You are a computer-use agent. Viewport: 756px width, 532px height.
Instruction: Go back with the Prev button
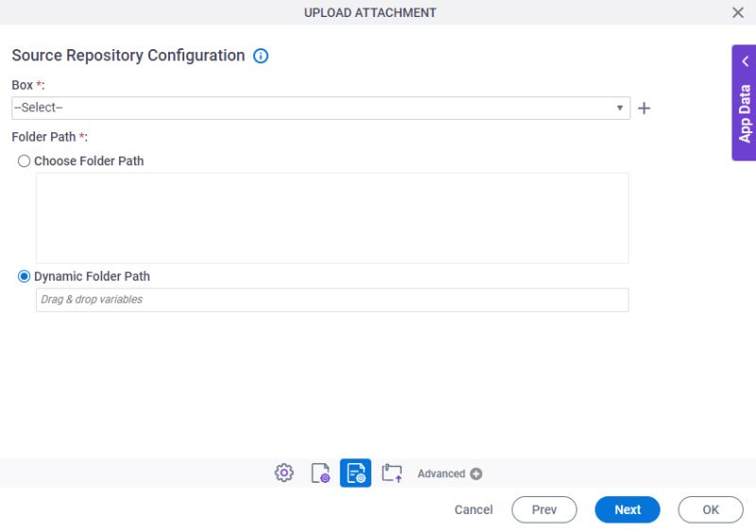click(544, 509)
